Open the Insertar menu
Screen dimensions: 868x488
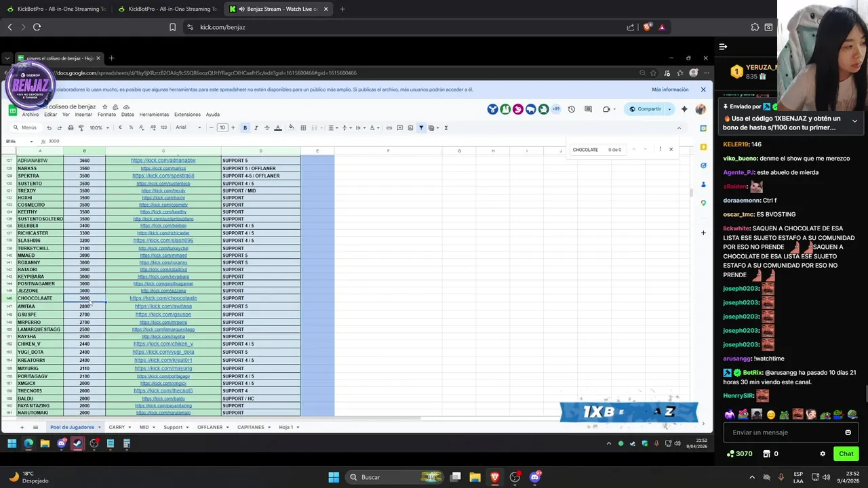click(83, 115)
